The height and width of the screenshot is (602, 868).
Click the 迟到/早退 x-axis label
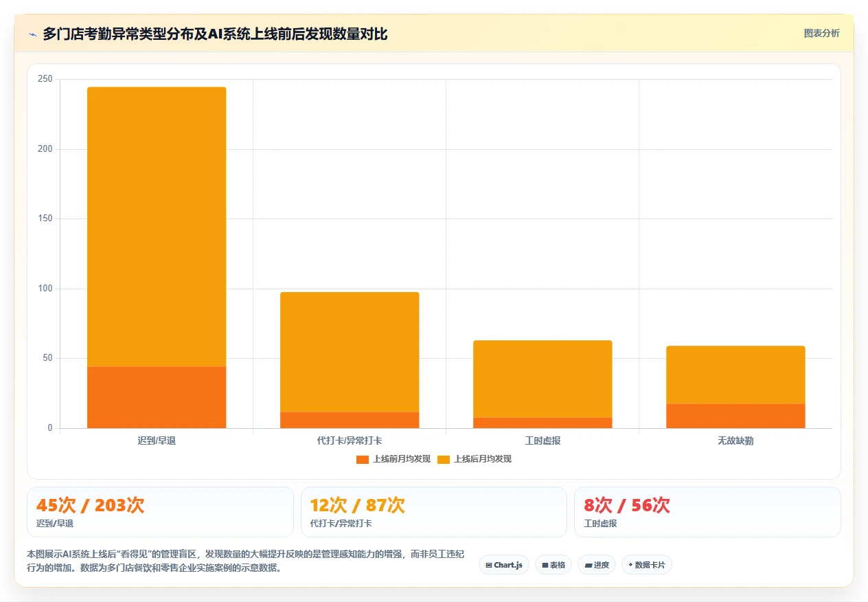click(x=157, y=441)
